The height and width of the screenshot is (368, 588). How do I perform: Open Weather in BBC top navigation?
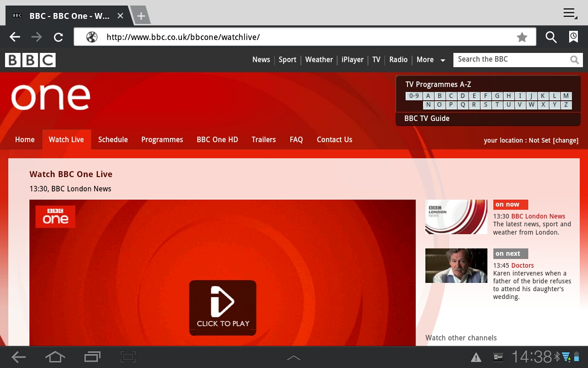pos(319,60)
